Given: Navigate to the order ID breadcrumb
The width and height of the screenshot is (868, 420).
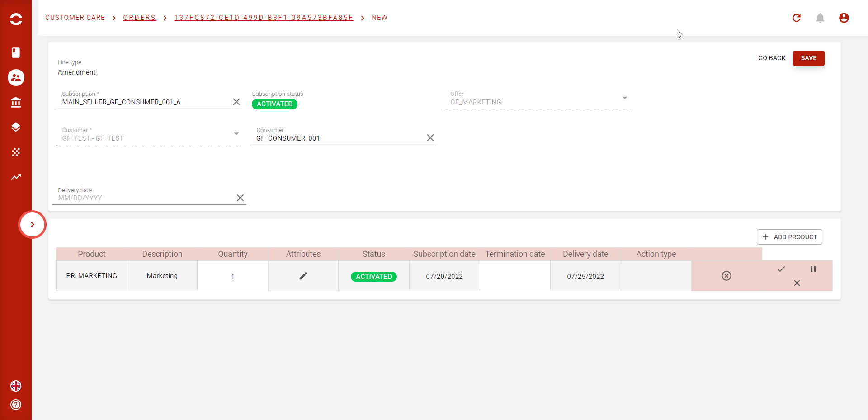Looking at the screenshot, I should coord(264,18).
